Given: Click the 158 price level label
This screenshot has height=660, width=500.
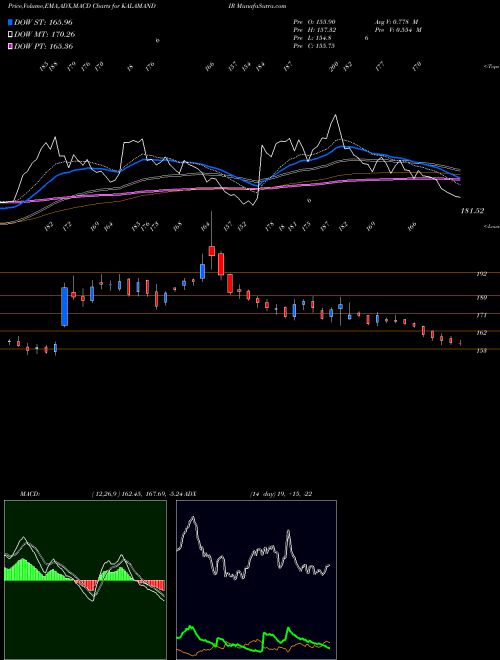Looking at the screenshot, I should [x=481, y=350].
